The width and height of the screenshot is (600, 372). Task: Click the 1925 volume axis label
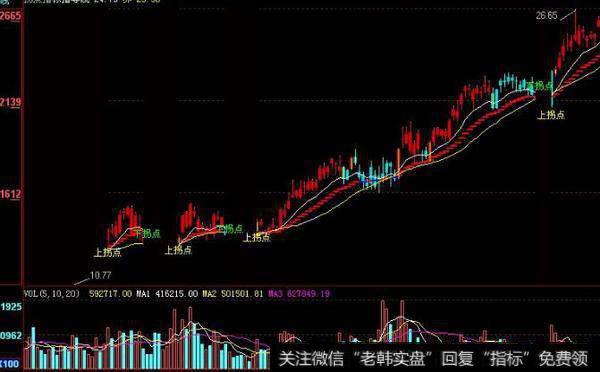11,307
